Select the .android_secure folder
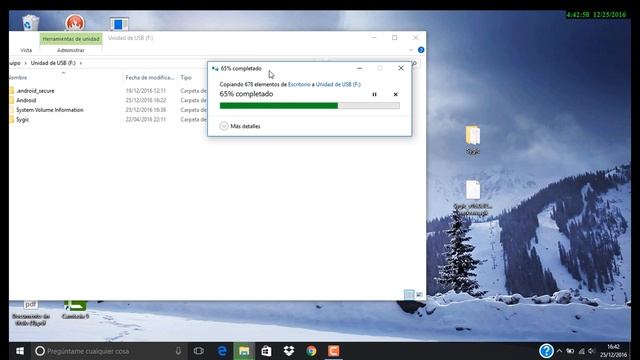The width and height of the screenshot is (640, 360). click(35, 91)
